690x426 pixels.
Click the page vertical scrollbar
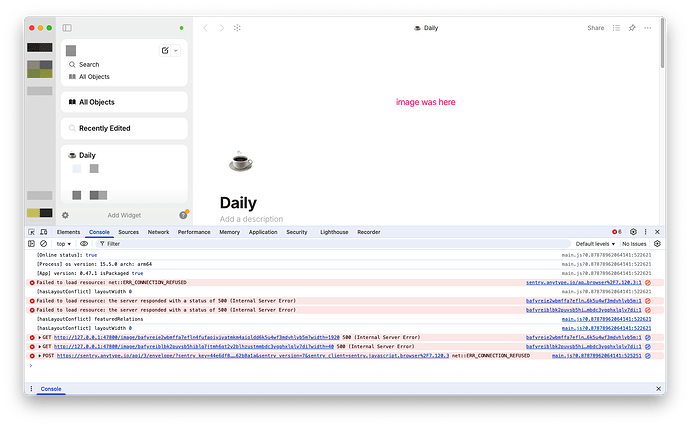662,44
